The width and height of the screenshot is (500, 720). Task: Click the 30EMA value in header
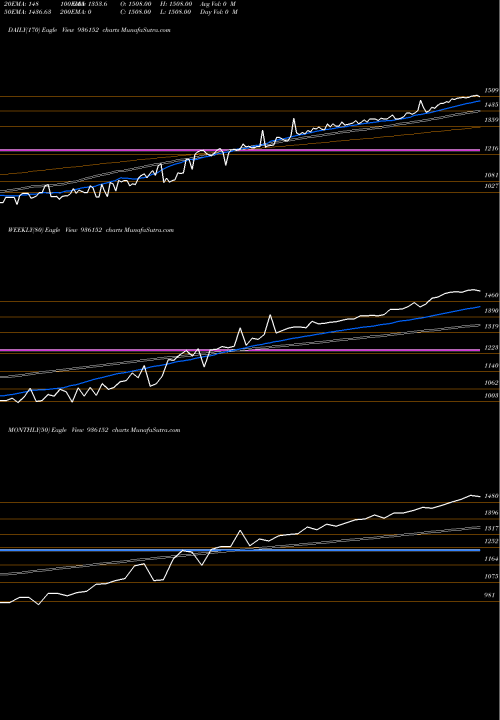pos(27,12)
